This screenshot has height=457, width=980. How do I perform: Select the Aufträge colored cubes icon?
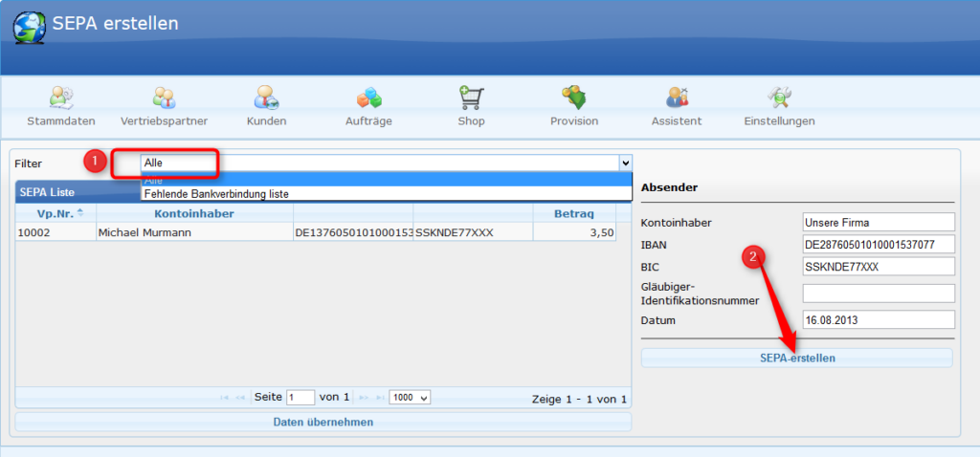[x=368, y=98]
